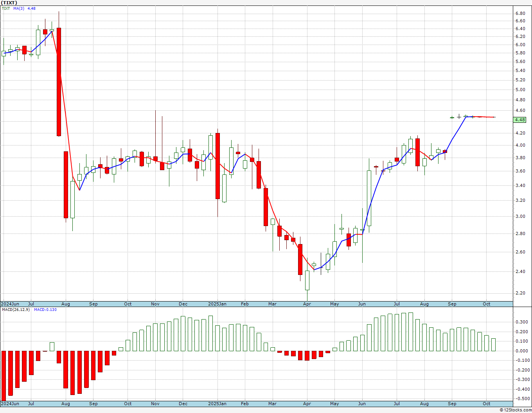
Task: Select the TIXT legend label beside MA(3)
Action: (x=6, y=8)
